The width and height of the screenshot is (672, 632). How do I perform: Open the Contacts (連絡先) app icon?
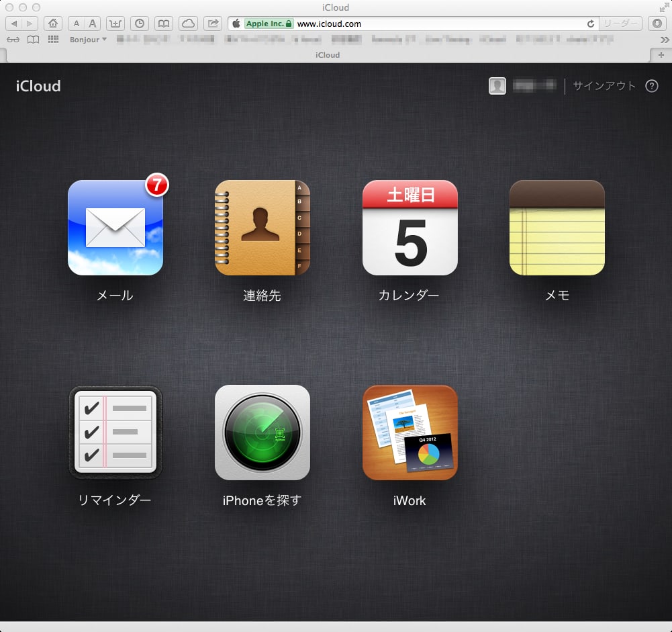pyautogui.click(x=262, y=228)
